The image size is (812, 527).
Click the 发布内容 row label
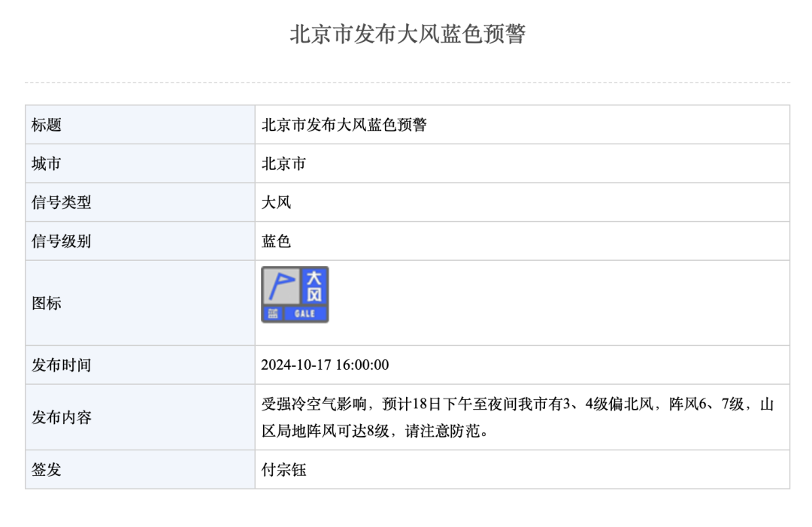pyautogui.click(x=62, y=418)
